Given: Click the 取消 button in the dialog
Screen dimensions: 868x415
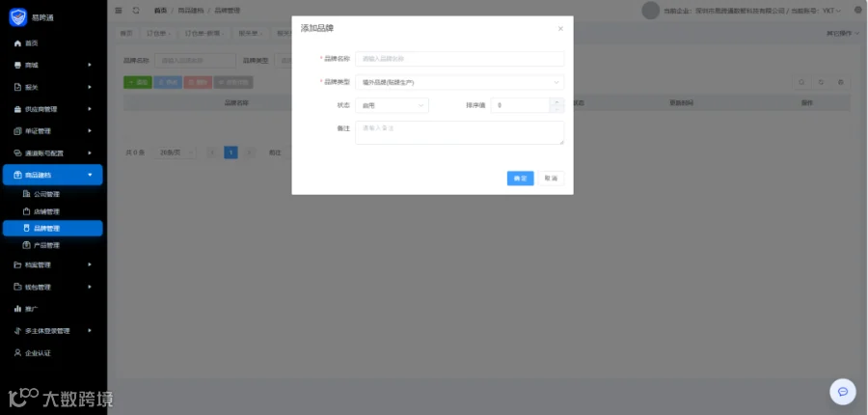Looking at the screenshot, I should point(551,179).
